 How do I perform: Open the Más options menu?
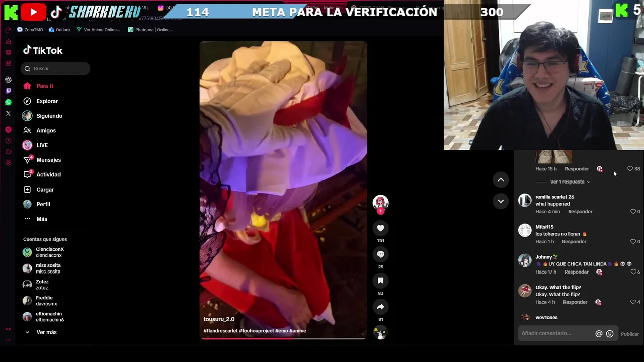(35, 219)
